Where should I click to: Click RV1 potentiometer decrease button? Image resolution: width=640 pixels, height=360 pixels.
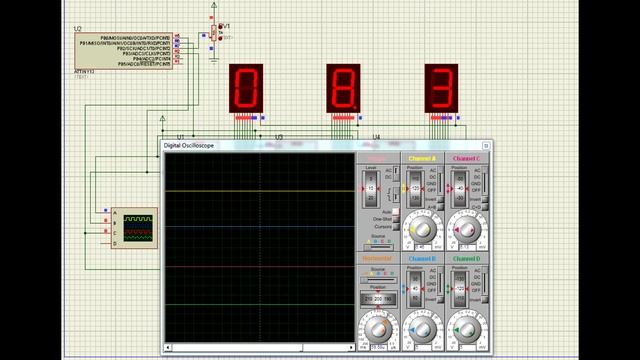220,38
